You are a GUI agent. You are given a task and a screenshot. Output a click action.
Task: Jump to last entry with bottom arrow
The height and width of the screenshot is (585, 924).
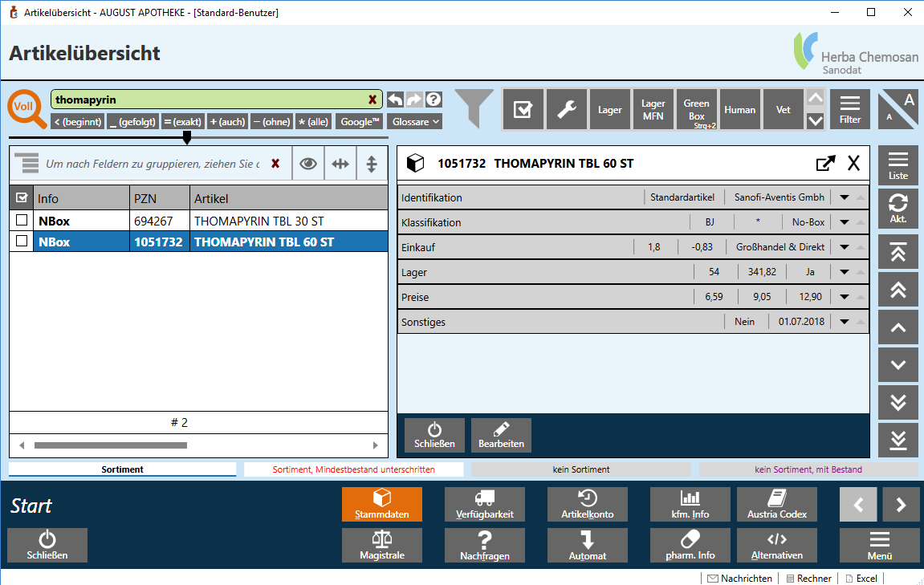pos(898,440)
